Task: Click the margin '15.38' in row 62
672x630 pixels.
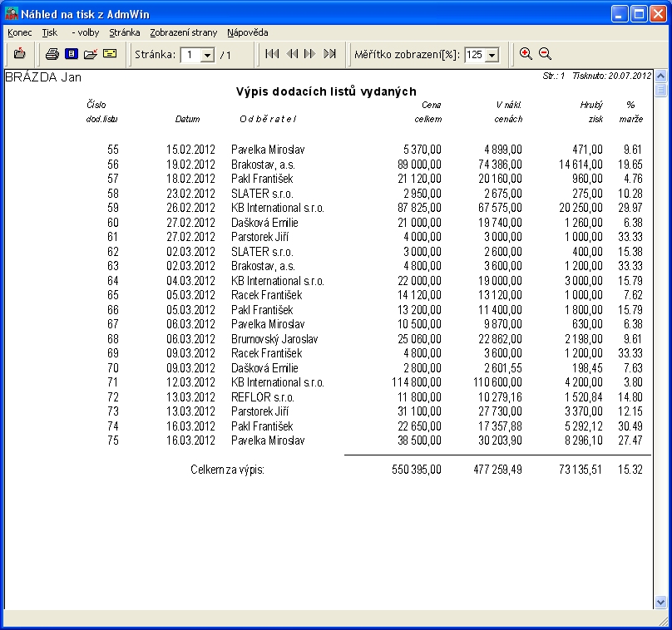Action: pyautogui.click(x=630, y=252)
